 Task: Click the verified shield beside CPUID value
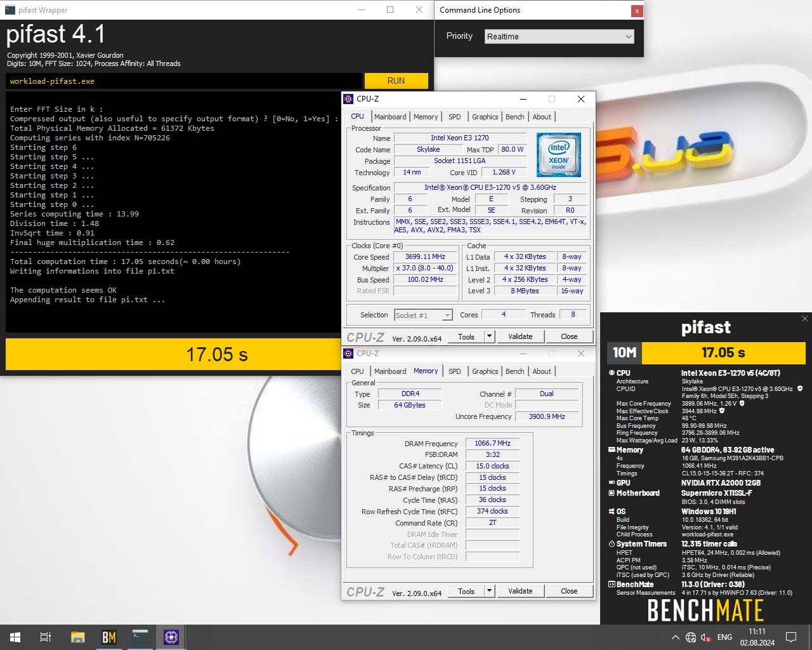(800, 388)
